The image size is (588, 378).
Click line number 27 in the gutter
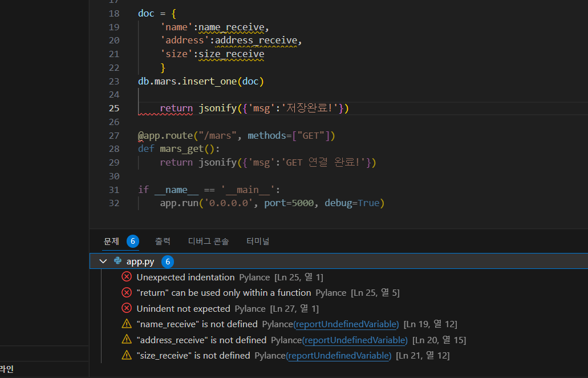(x=114, y=135)
